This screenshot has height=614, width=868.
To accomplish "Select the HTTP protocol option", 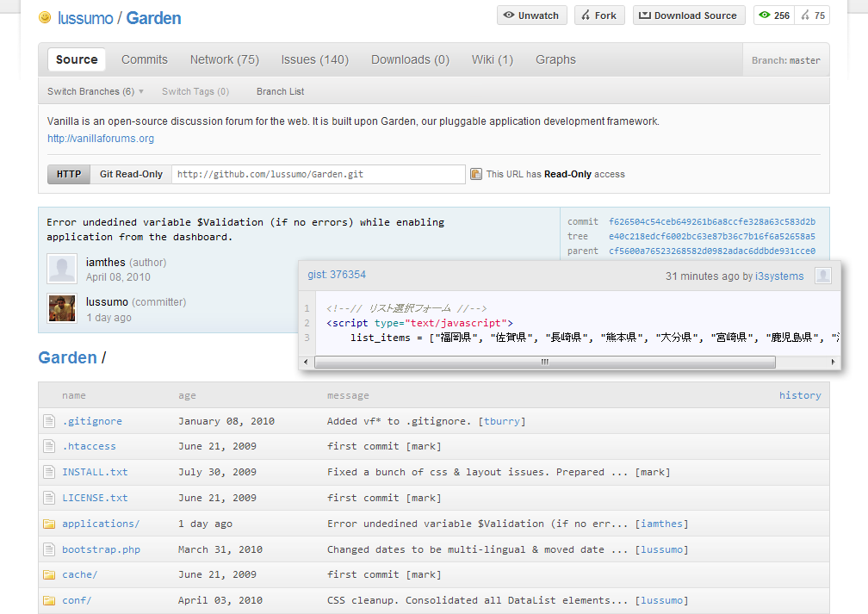I will click(x=68, y=174).
